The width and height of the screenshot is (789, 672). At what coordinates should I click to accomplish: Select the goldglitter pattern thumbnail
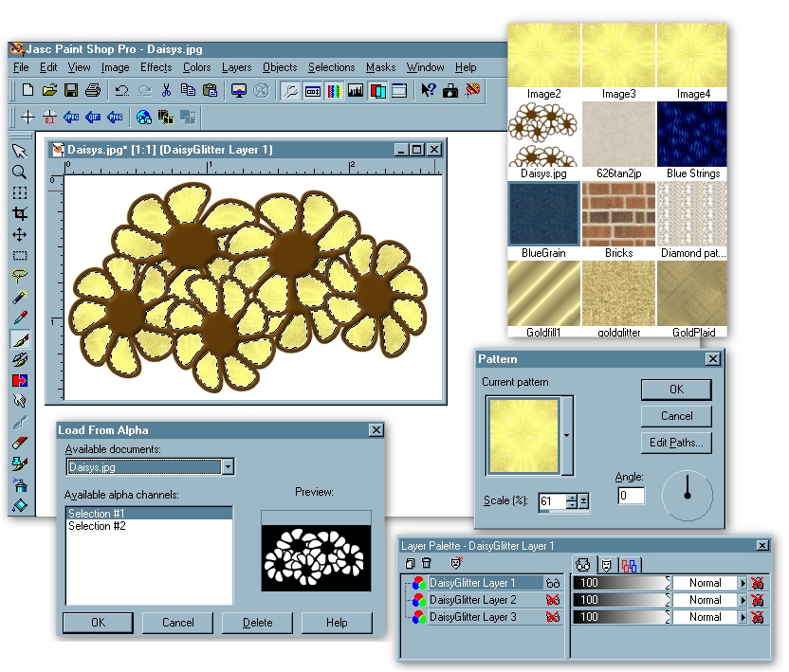[618, 293]
